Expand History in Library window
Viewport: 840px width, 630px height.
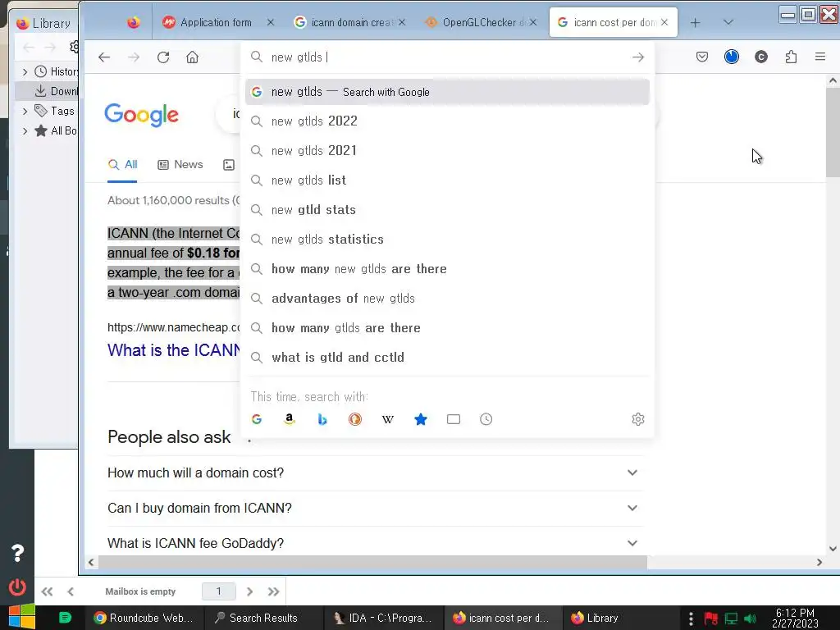(25, 71)
